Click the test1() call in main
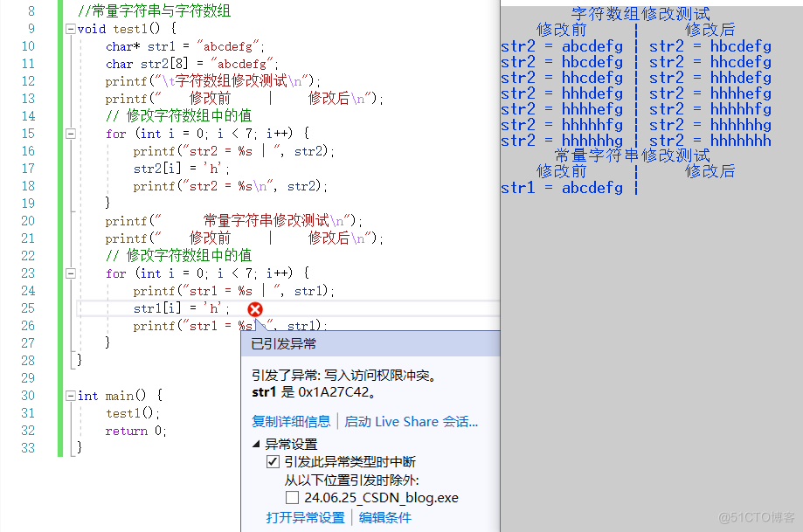Screen dimensions: 803x532 [x=133, y=413]
